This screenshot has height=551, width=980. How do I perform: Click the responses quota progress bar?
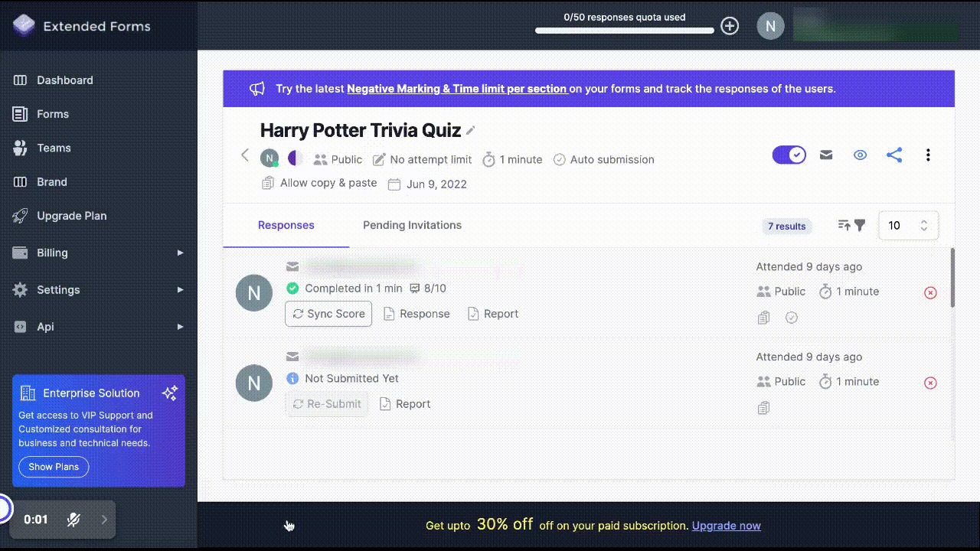(x=624, y=31)
